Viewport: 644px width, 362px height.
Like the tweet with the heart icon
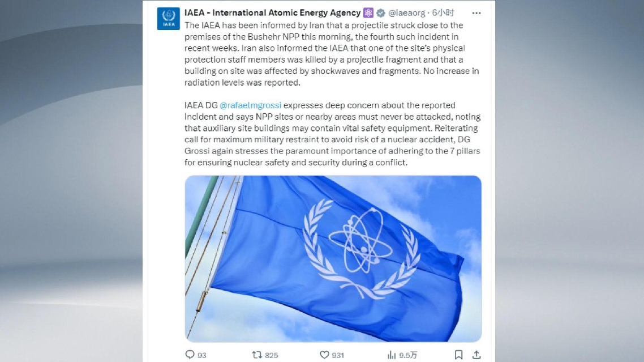tap(324, 355)
